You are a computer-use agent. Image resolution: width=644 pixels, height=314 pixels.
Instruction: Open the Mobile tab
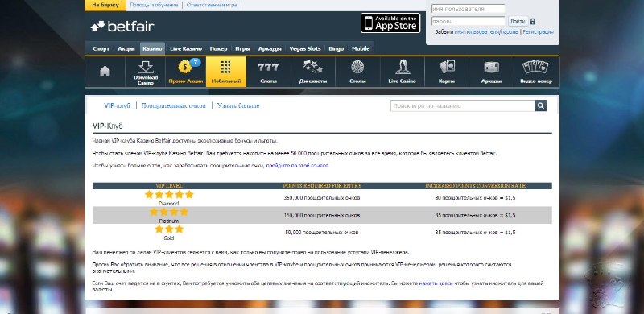click(361, 48)
